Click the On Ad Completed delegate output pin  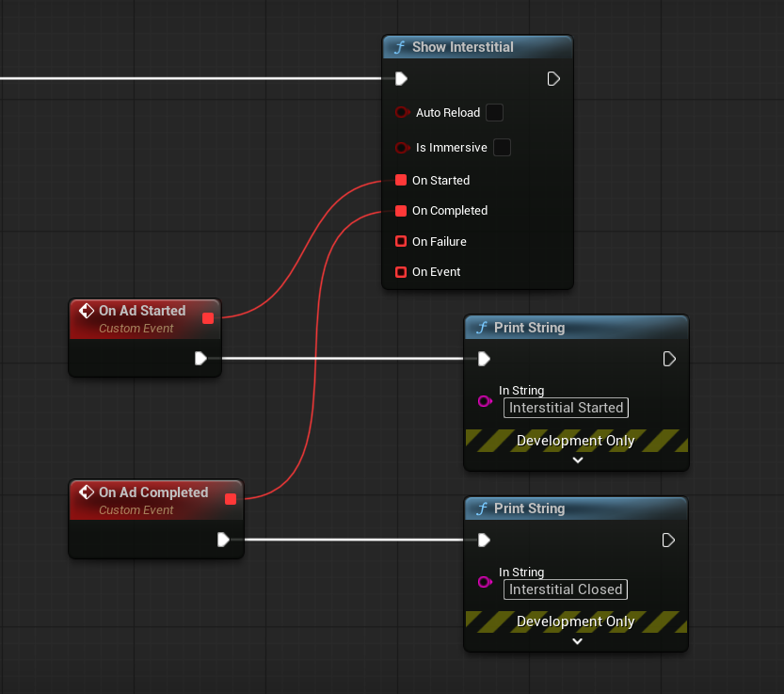click(231, 499)
